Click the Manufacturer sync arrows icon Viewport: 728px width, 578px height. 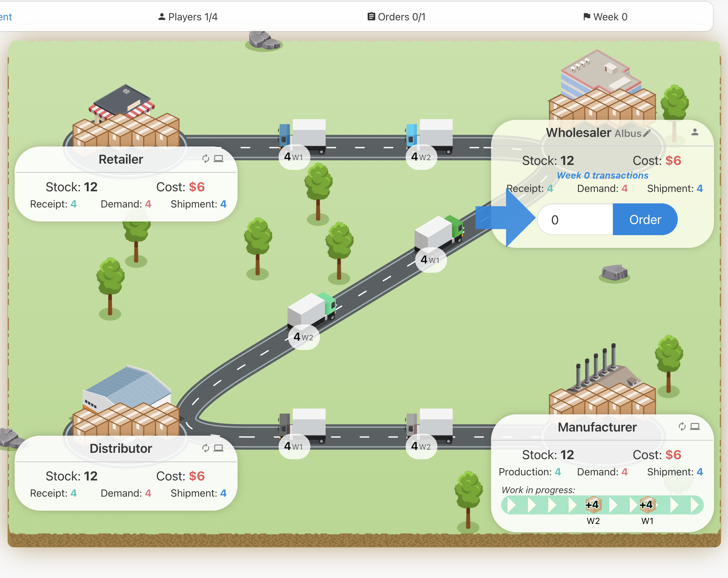pyautogui.click(x=682, y=426)
